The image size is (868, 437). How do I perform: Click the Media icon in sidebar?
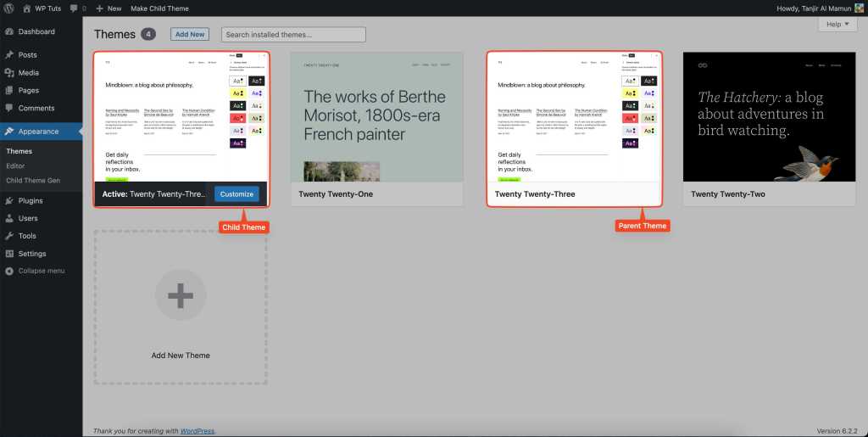[x=8, y=73]
